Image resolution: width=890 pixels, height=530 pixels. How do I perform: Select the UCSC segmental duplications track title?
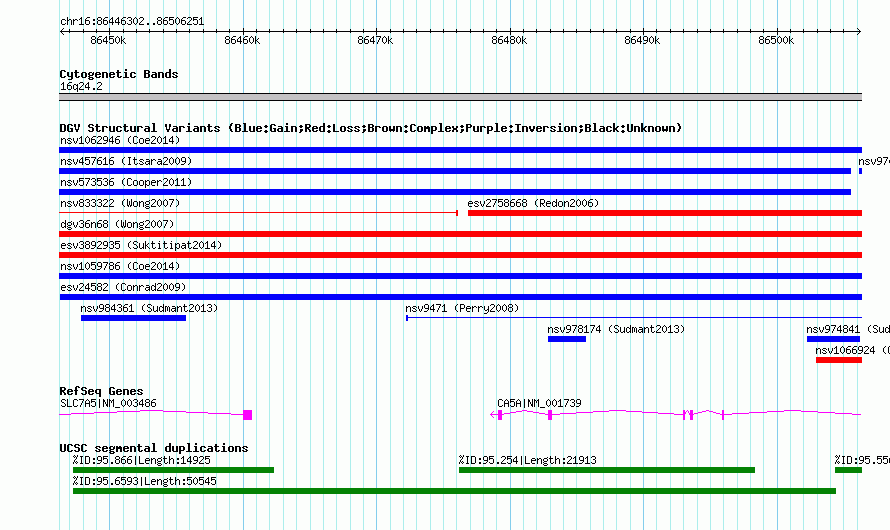[154, 448]
